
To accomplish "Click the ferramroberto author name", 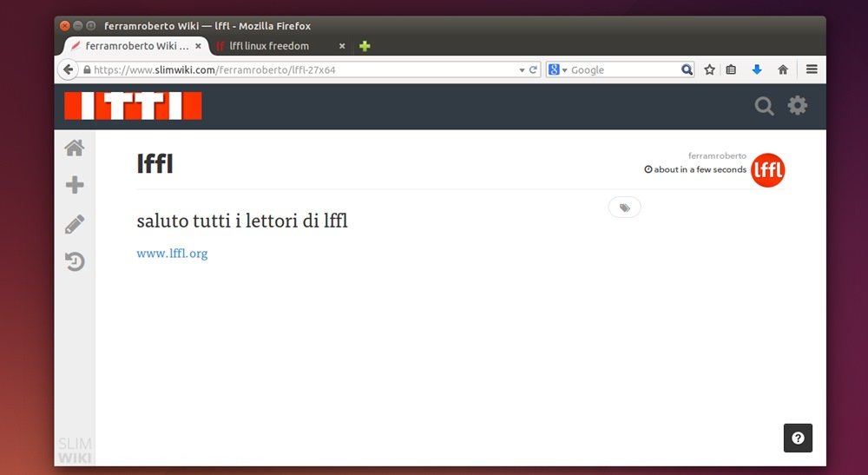I will click(x=717, y=156).
